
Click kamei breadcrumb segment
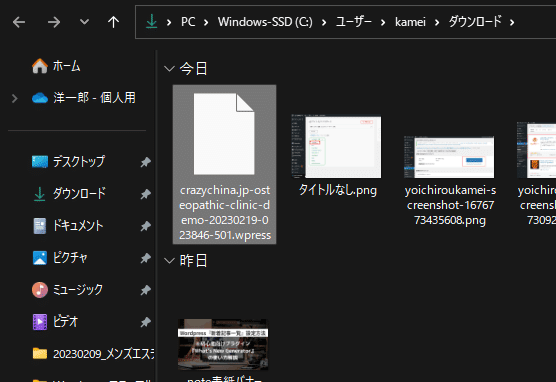click(410, 22)
